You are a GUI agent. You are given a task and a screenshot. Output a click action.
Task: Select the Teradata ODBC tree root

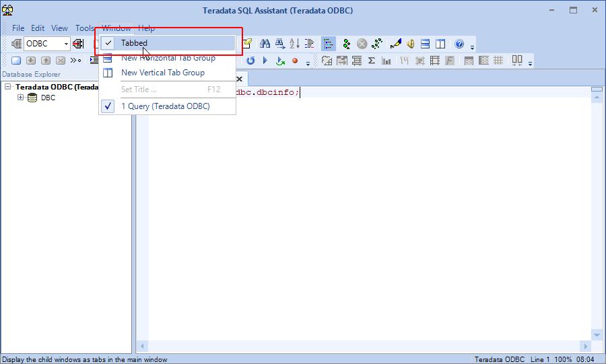pos(57,87)
